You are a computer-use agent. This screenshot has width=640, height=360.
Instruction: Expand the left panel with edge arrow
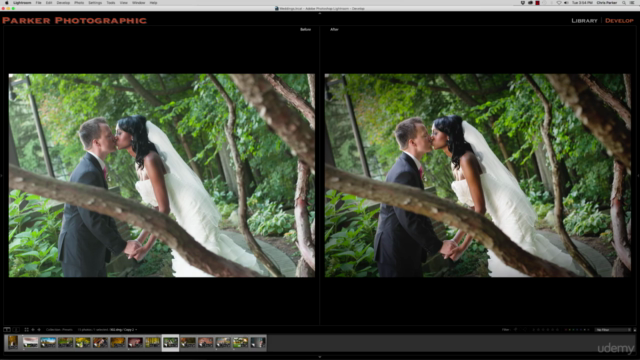tap(1, 176)
